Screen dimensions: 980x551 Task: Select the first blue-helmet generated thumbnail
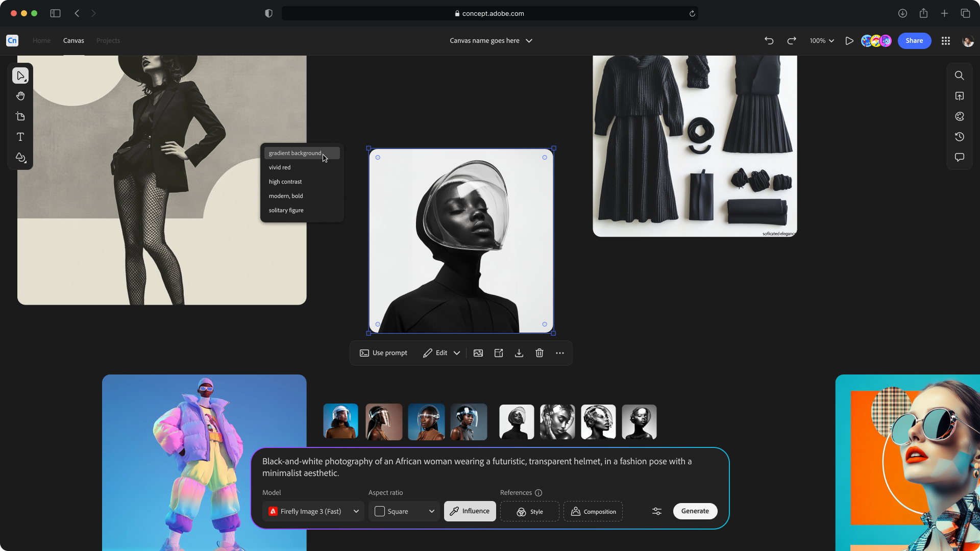pos(340,421)
